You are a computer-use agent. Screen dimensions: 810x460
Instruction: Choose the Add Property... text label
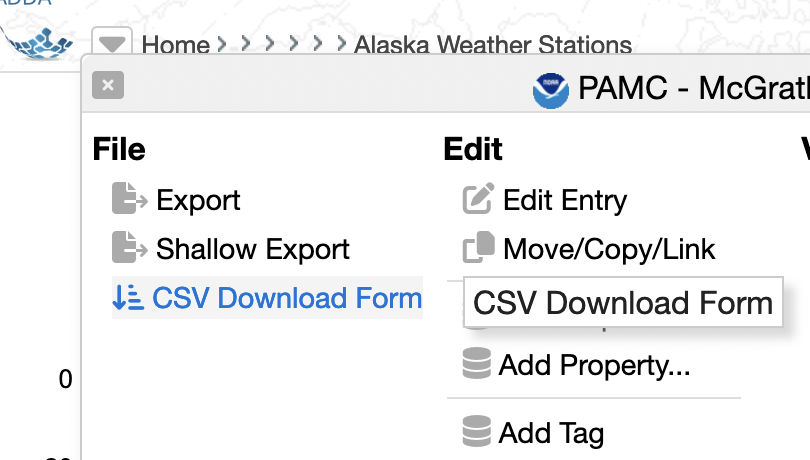click(x=595, y=365)
